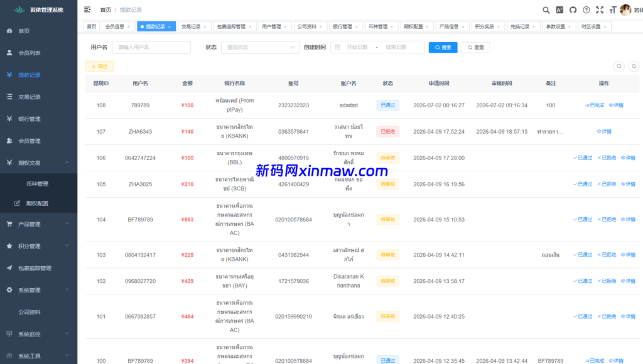Reject withdrawal ID 104 with 已拒绝
643x364 pixels.
607,219
